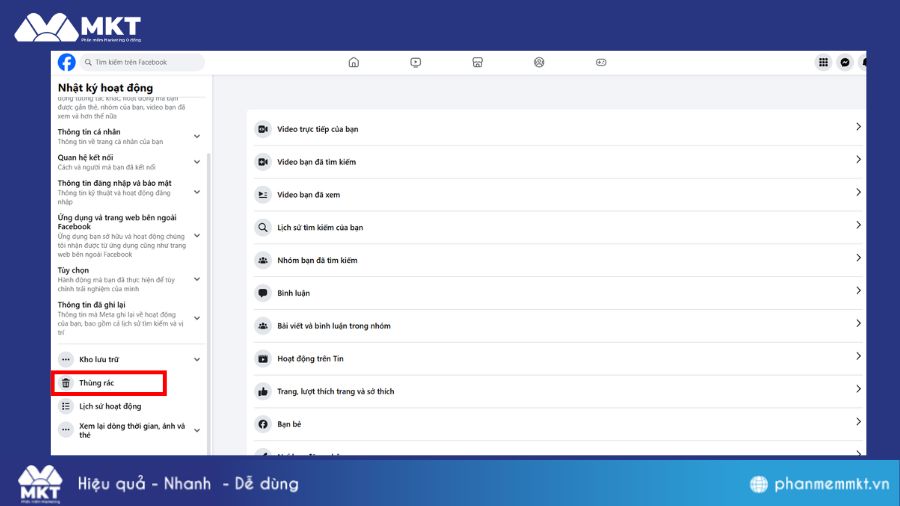
Task: Click the stories icon for Hoạt động trên Tin
Action: coord(263,359)
